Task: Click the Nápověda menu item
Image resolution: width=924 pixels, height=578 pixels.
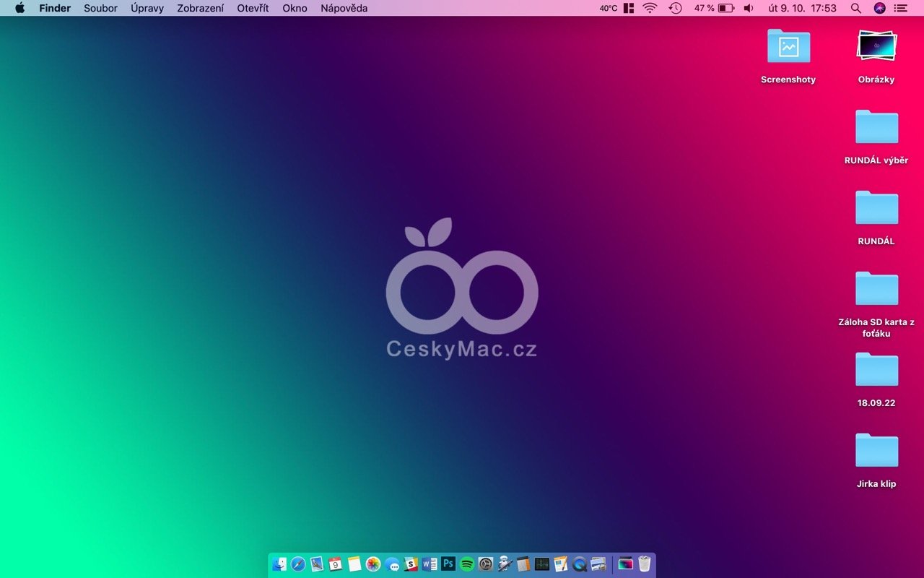Action: pos(344,8)
